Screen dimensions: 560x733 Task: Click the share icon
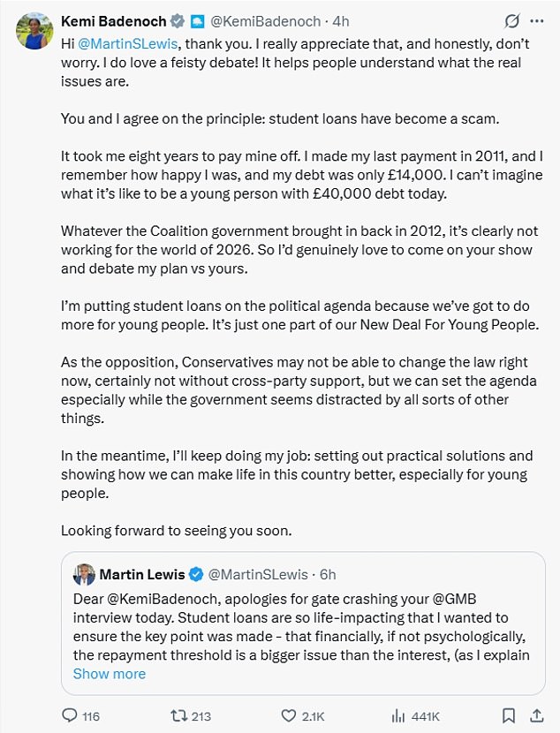click(535, 715)
